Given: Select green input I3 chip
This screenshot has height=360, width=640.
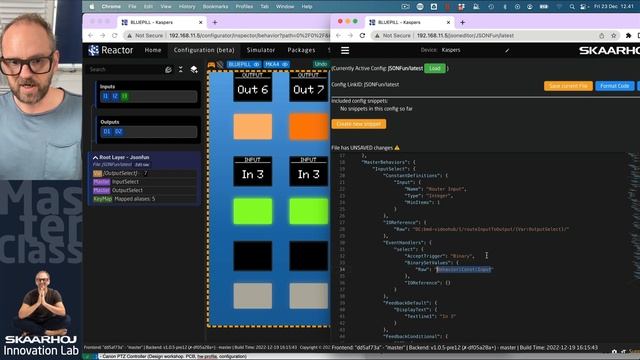Looking at the screenshot, I should click(x=124, y=96).
